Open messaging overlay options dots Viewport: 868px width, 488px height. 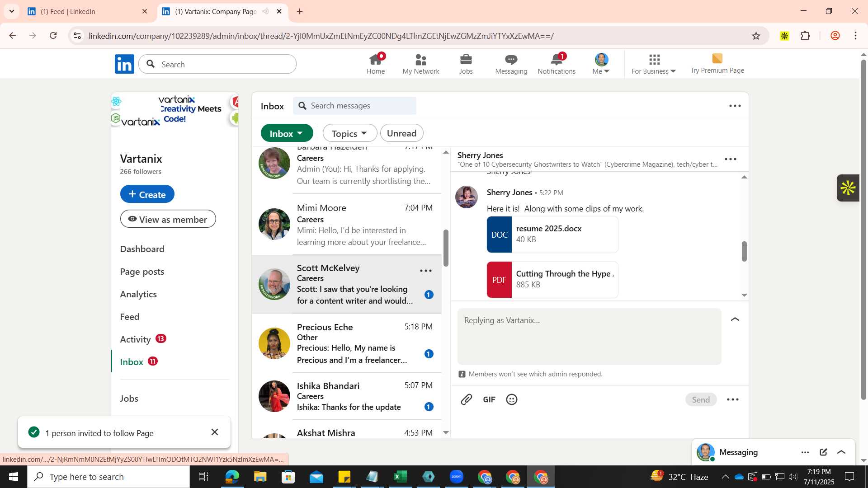click(x=805, y=452)
